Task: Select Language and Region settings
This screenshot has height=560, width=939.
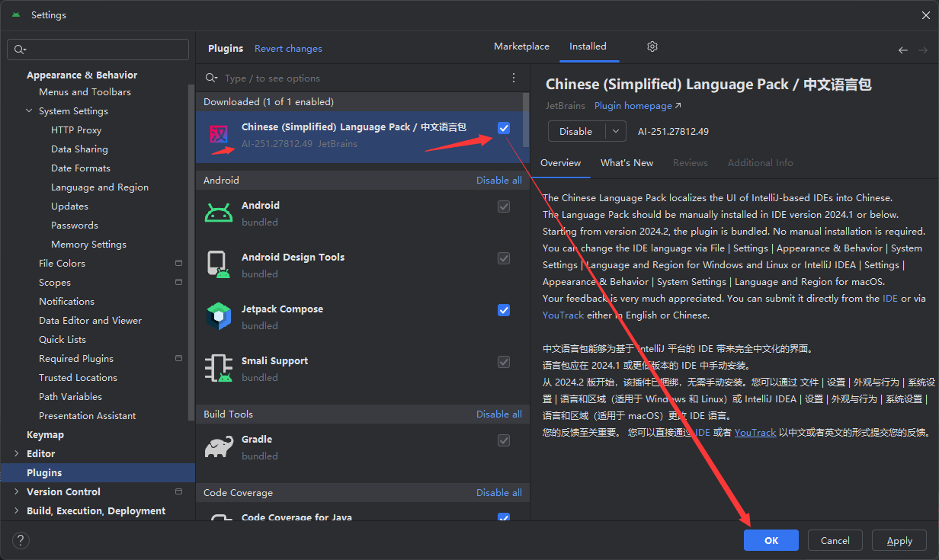Action: [x=100, y=187]
